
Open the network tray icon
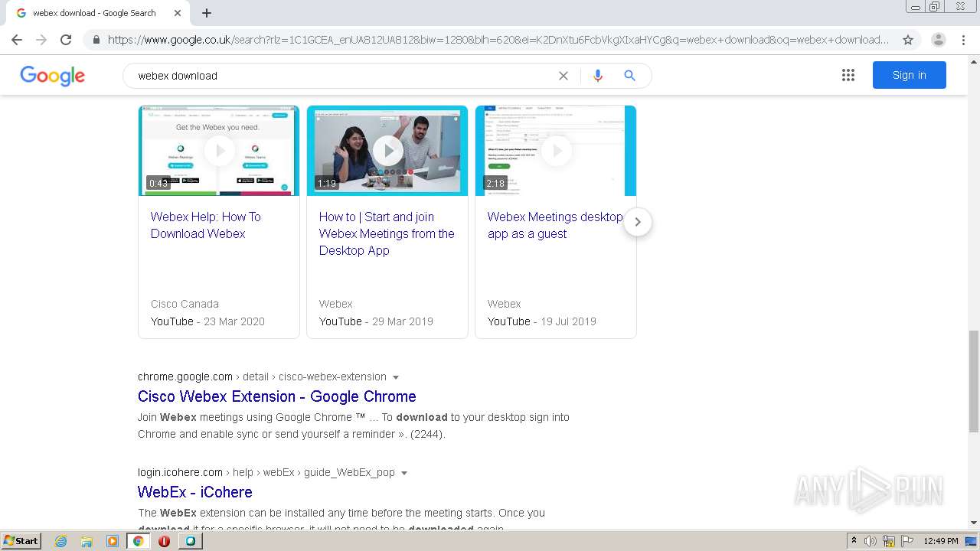(x=889, y=541)
